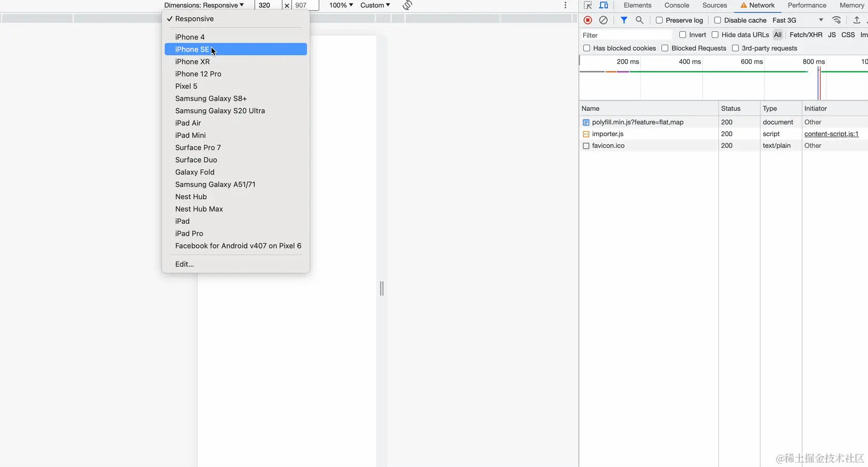Image resolution: width=868 pixels, height=467 pixels.
Task: Open content-script.js:1 initiator link
Action: [831, 134]
